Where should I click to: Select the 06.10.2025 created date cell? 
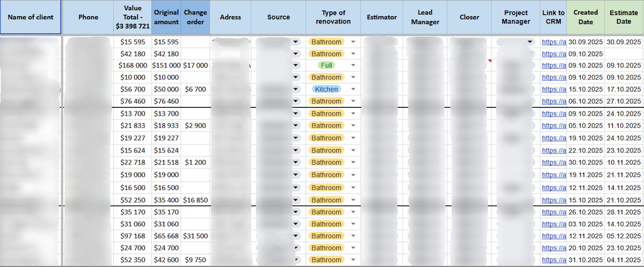[586, 101]
